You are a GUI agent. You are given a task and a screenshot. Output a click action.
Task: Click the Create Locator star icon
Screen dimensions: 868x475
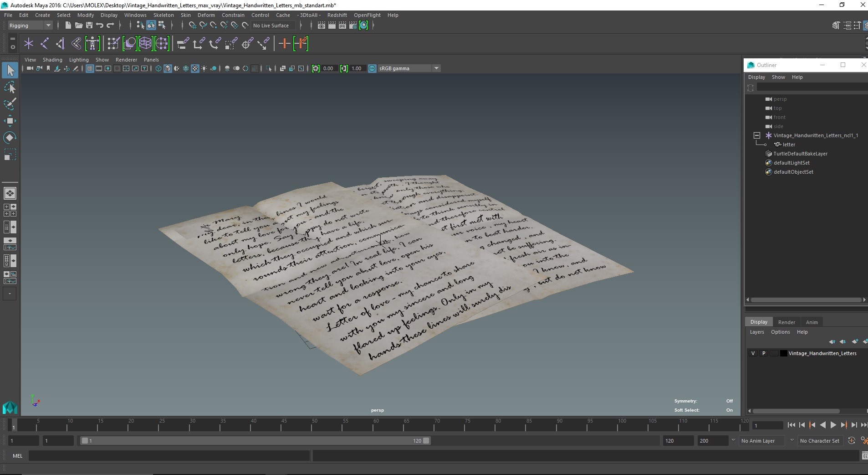[x=29, y=44]
